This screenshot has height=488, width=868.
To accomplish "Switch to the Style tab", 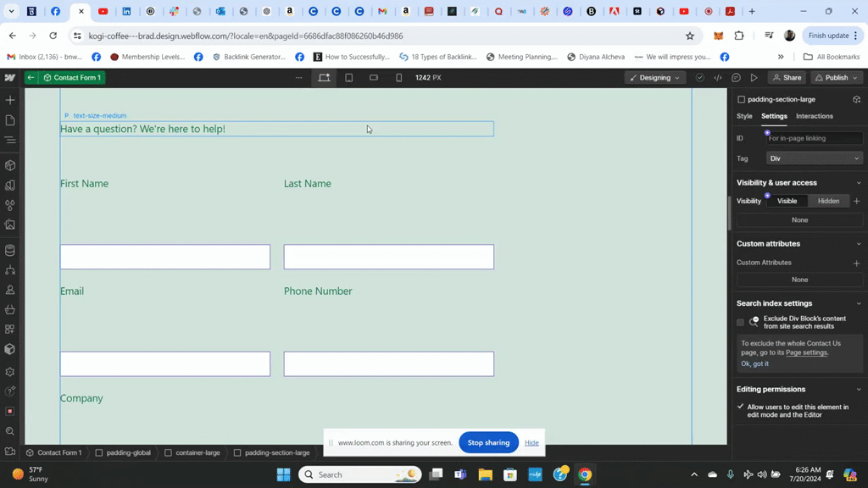I will [x=744, y=116].
